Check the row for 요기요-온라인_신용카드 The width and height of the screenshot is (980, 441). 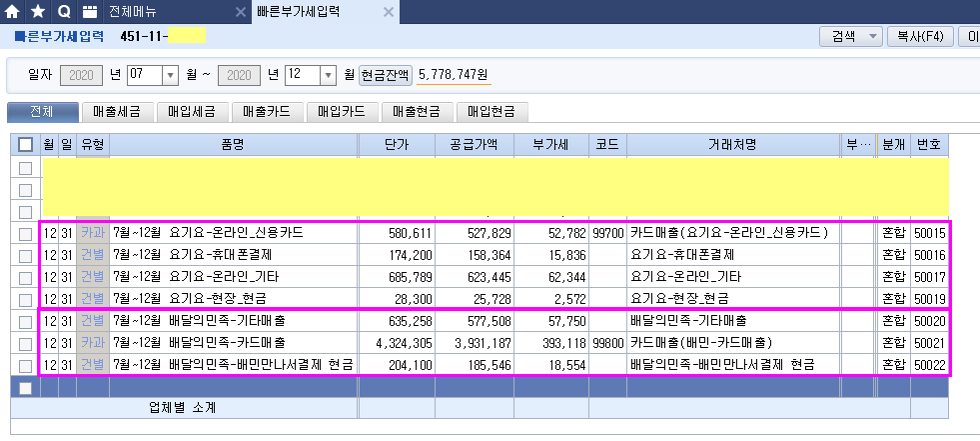coord(26,233)
